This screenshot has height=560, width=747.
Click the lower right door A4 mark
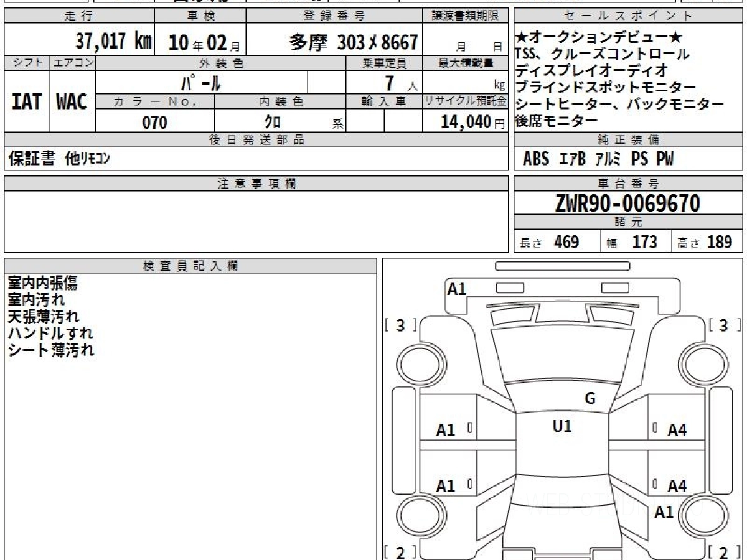click(x=677, y=486)
